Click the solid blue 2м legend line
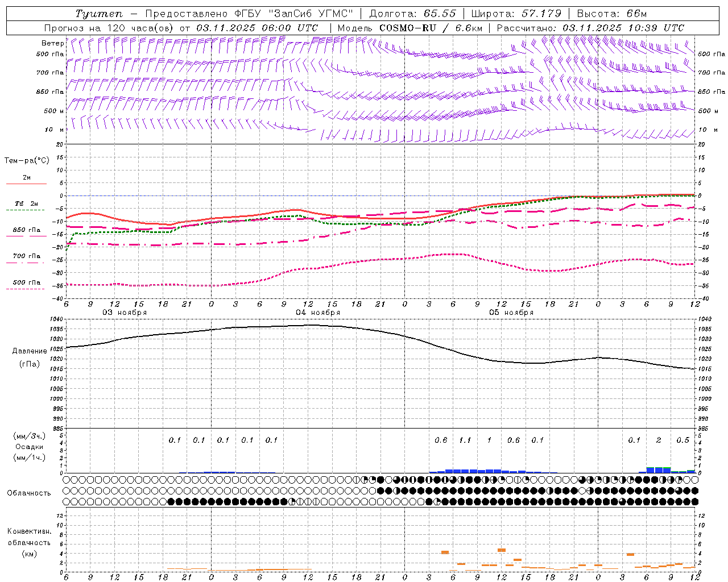728x582 pixels. click(26, 184)
